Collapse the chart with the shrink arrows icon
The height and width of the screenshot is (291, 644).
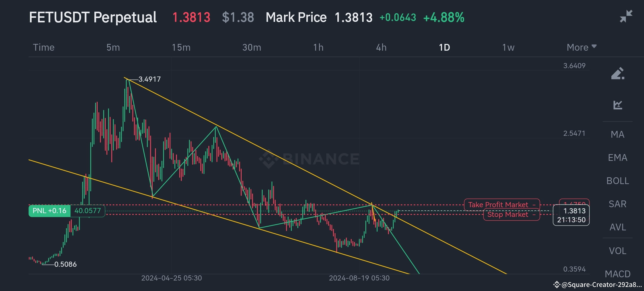[x=626, y=16]
